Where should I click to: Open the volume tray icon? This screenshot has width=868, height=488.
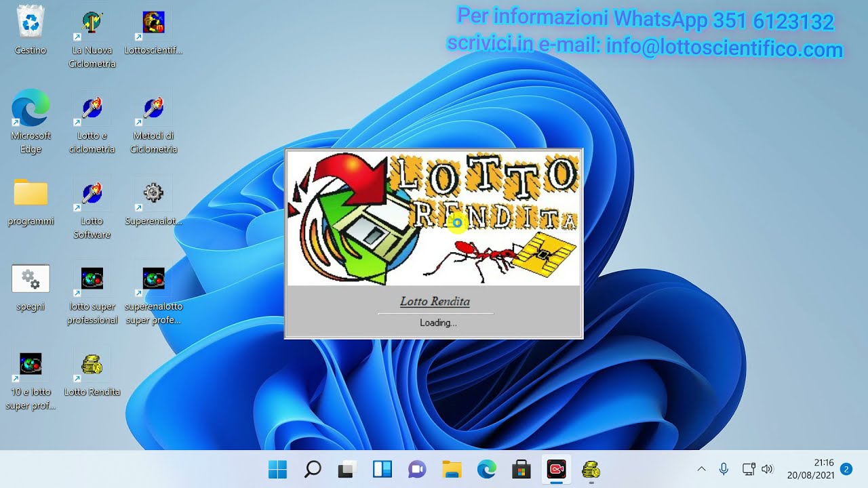[x=768, y=469]
